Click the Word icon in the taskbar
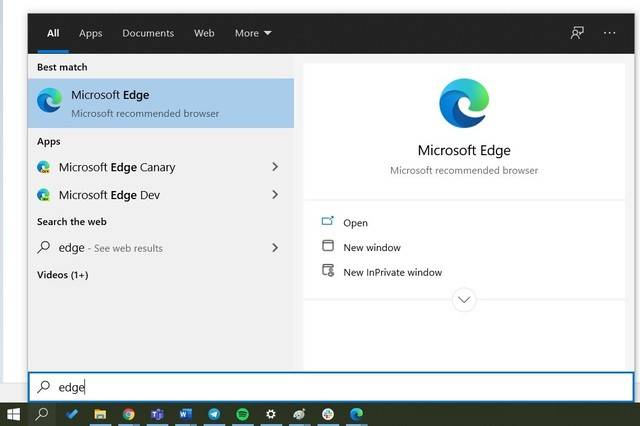The width and height of the screenshot is (640, 426). click(x=185, y=414)
